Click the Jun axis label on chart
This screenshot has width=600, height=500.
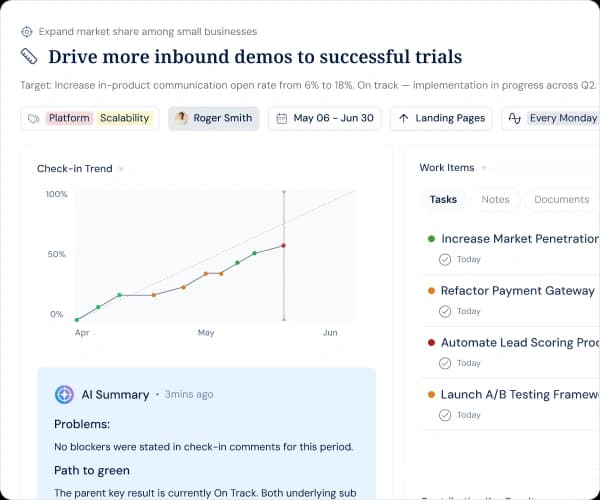(x=330, y=333)
